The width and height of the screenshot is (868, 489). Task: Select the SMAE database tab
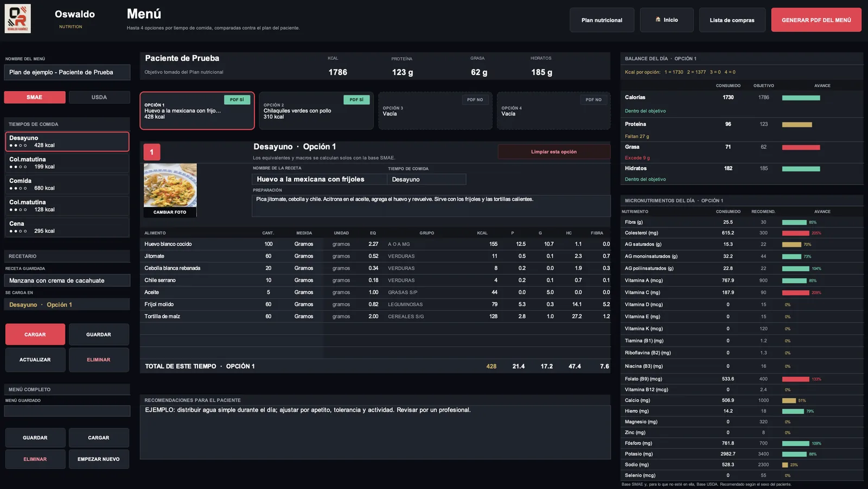[x=35, y=97]
